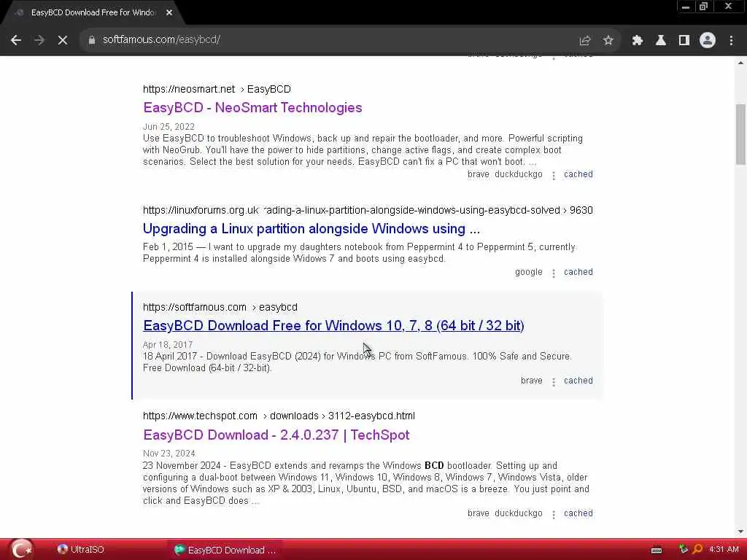Open the Start button on taskbar
This screenshot has width=747, height=560.
pyautogui.click(x=22, y=550)
